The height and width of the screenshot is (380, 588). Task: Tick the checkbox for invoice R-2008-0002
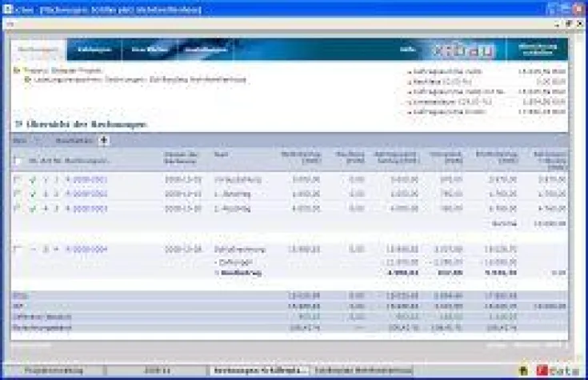(18, 194)
